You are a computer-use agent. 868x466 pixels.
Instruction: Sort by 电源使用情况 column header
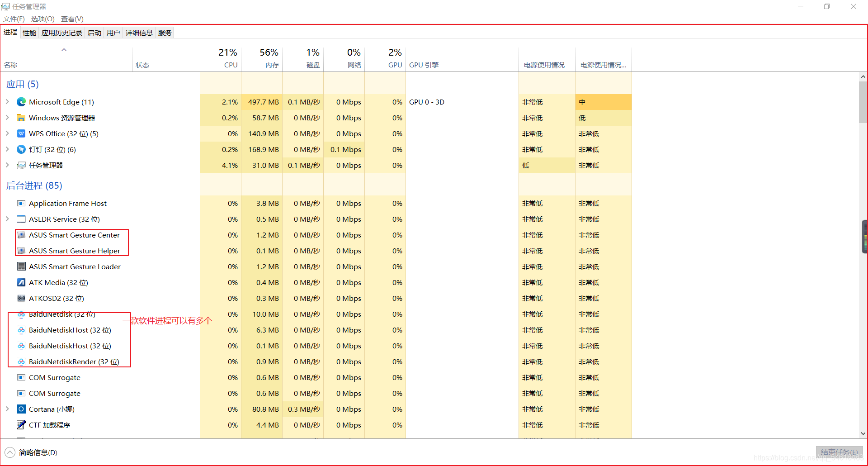pyautogui.click(x=547, y=59)
